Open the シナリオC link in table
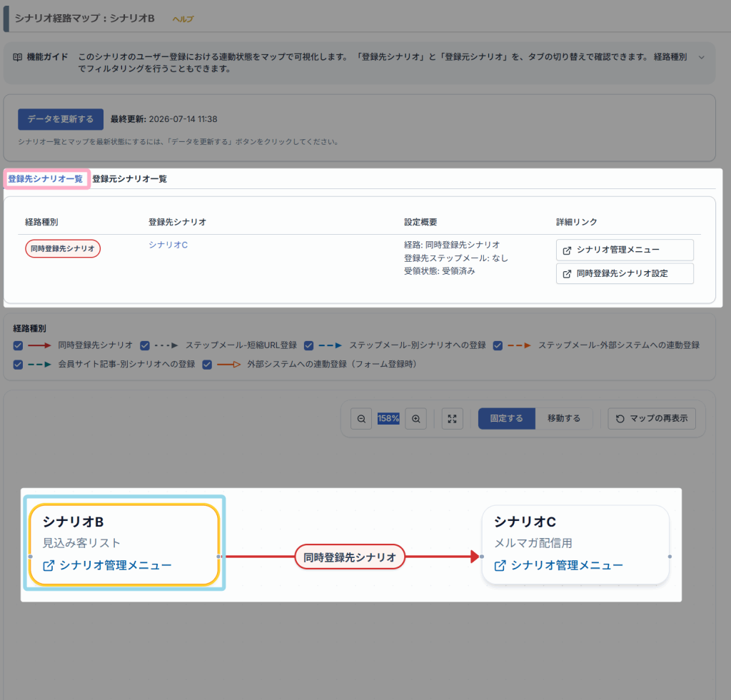Image resolution: width=731 pixels, height=700 pixels. coord(168,245)
